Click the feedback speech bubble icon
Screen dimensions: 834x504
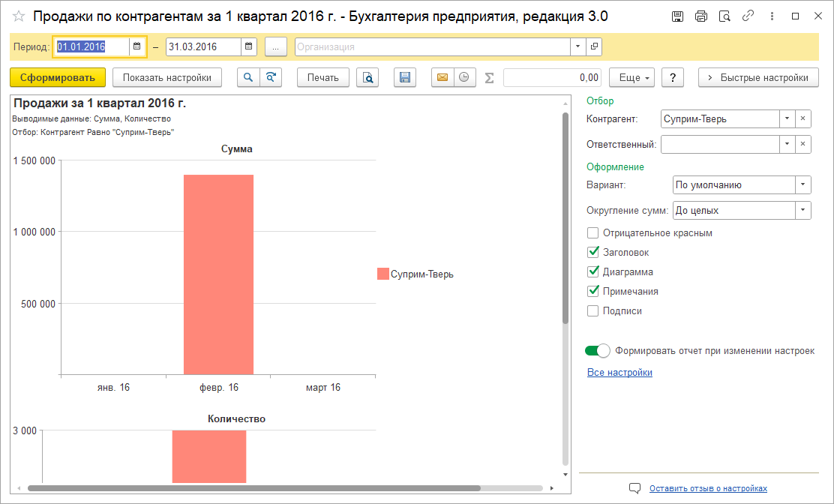point(634,488)
